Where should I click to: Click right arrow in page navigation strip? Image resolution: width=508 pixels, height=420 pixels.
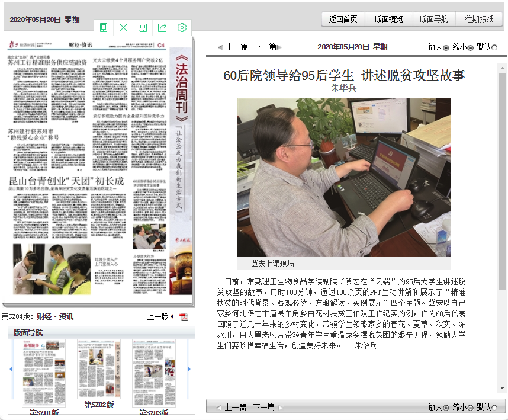[x=189, y=369]
